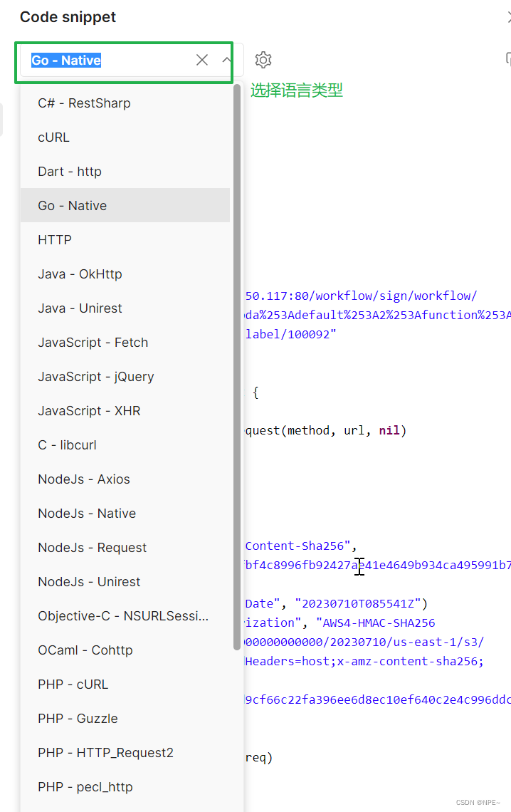Pick the highlighted Go - Native entry
This screenshot has width=511, height=812.
[x=125, y=206]
